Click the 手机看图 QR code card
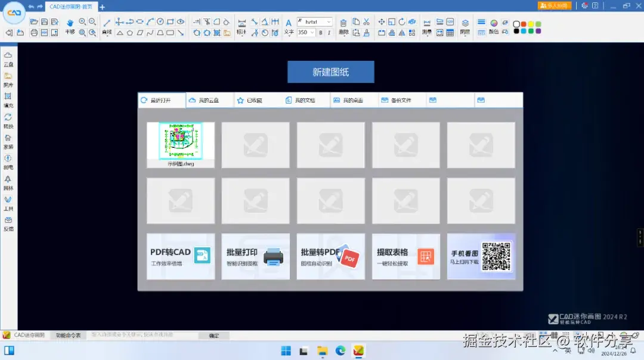 tap(481, 256)
